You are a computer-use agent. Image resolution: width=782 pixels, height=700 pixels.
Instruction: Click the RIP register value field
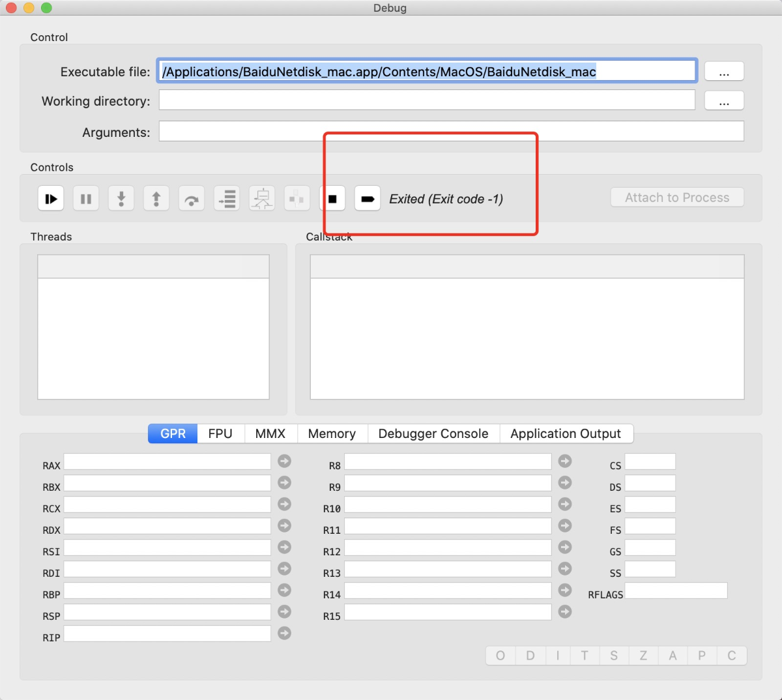click(x=167, y=634)
